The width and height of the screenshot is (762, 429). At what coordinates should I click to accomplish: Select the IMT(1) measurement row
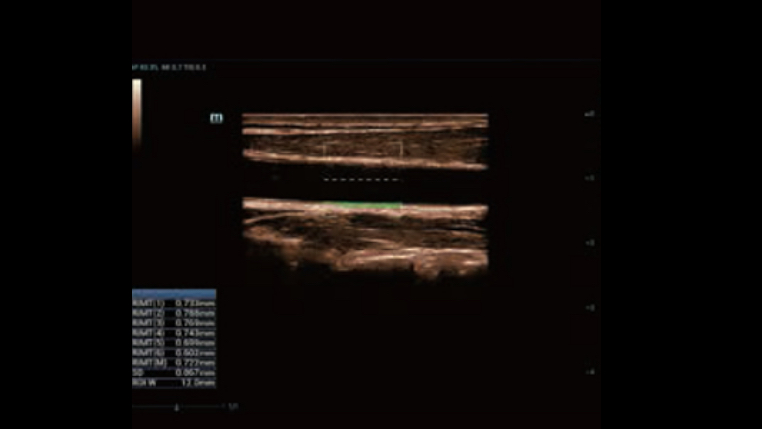pyautogui.click(x=174, y=302)
